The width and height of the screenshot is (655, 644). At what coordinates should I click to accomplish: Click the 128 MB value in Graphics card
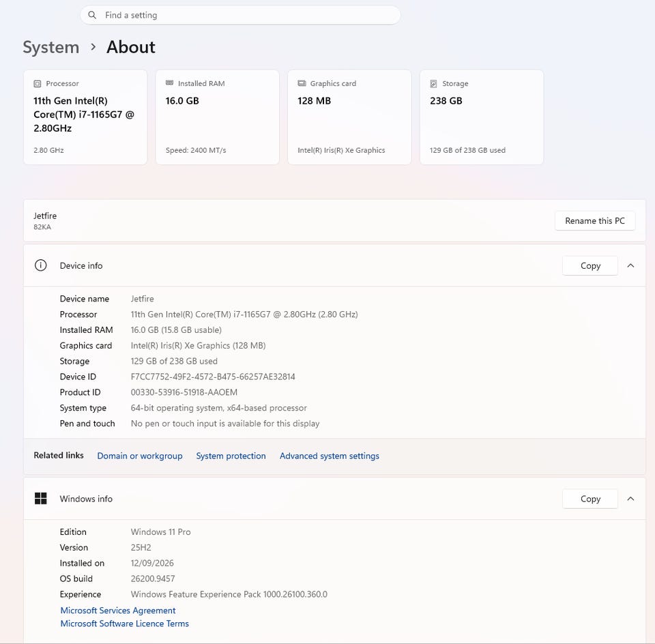click(x=314, y=101)
